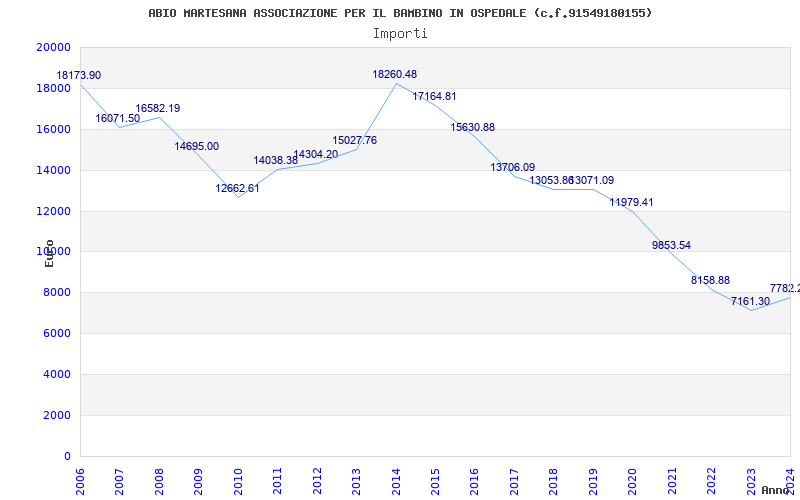Viewport: 800px width, 500px height.
Task: Click the 20000 y-axis tick label
Action: pyautogui.click(x=53, y=48)
